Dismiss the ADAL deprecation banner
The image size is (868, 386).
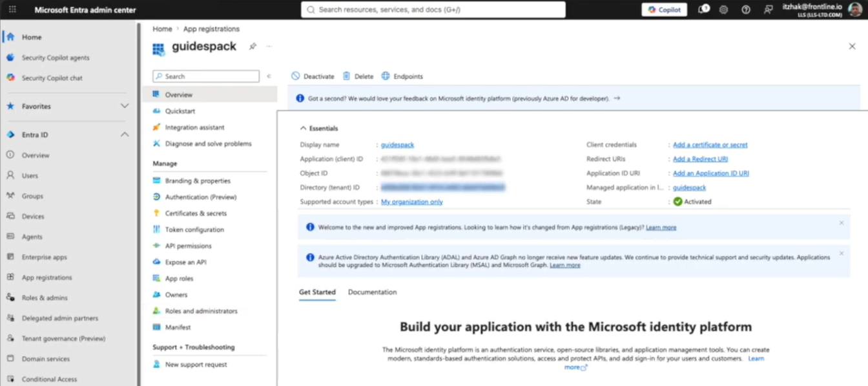[x=841, y=253]
